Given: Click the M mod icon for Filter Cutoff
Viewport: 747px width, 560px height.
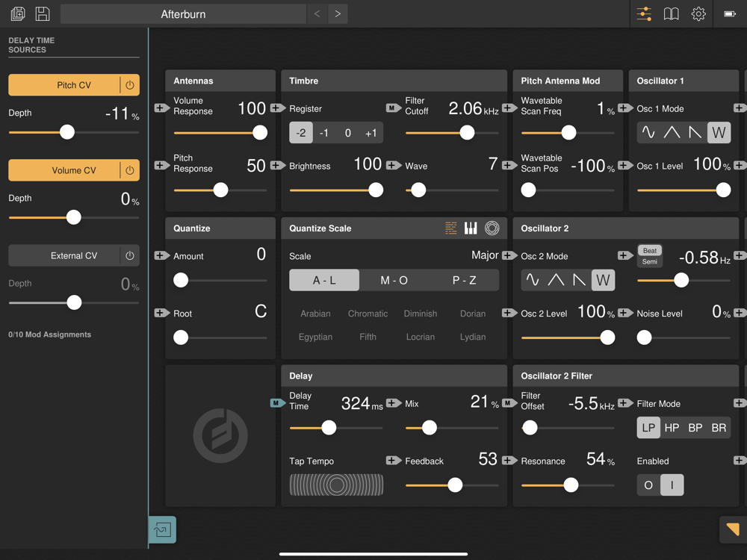Looking at the screenshot, I should point(394,108).
